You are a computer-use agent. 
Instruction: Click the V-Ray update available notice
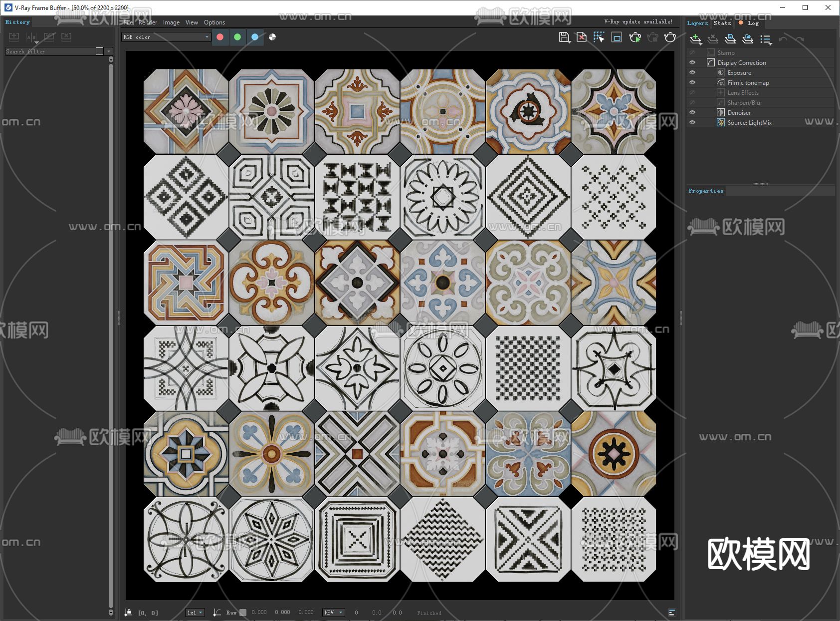pos(638,22)
